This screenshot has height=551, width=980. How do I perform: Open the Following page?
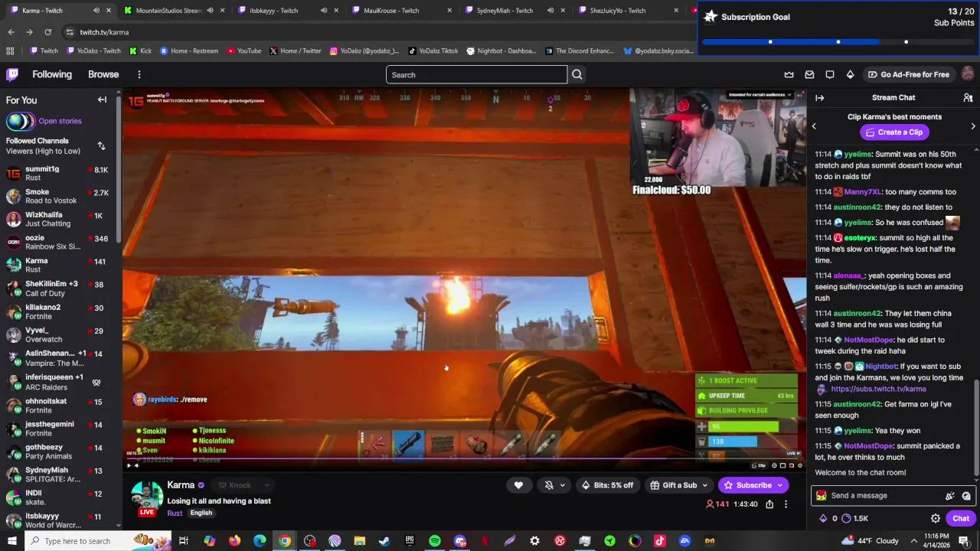[52, 74]
